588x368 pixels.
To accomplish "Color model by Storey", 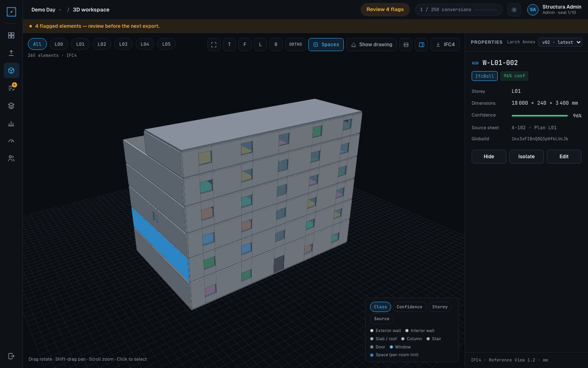I will click(x=440, y=307).
